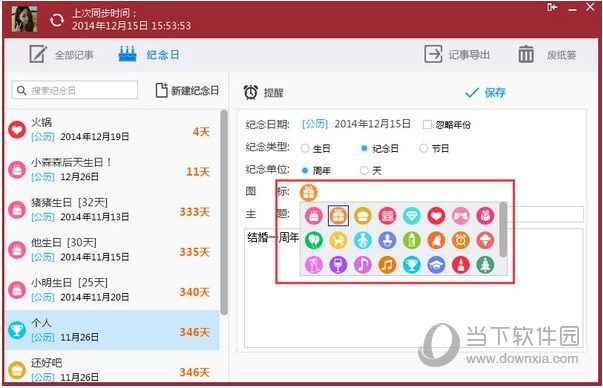This screenshot has height=388, width=603.
Task: Toggle the [公历] calendar type link
Action: point(315,124)
